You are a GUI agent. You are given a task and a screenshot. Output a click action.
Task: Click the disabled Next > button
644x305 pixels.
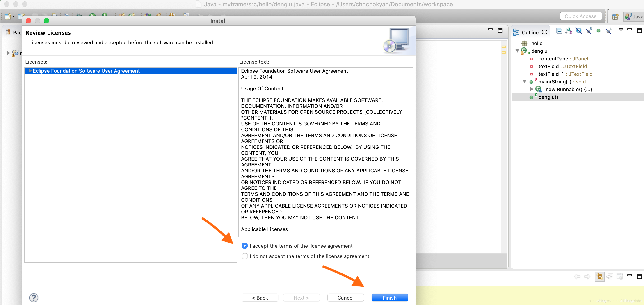coord(301,298)
